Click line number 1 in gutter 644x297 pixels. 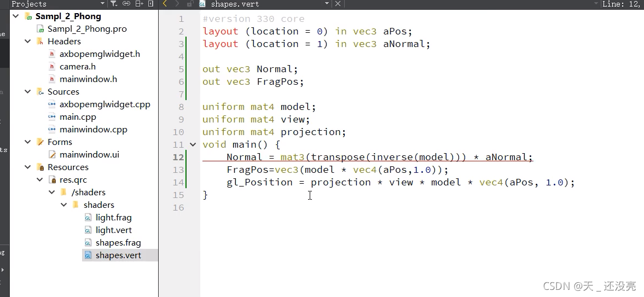coord(181,19)
